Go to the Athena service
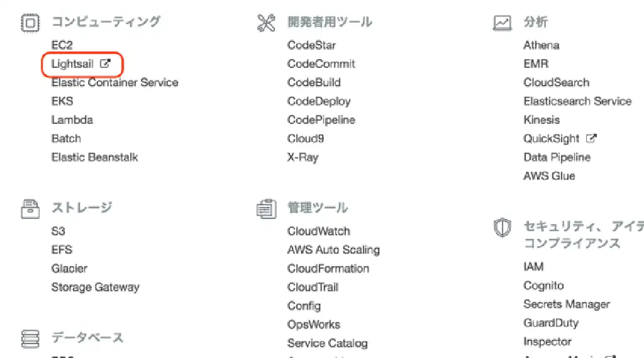Screen dimensions: 644x358 coord(541,45)
